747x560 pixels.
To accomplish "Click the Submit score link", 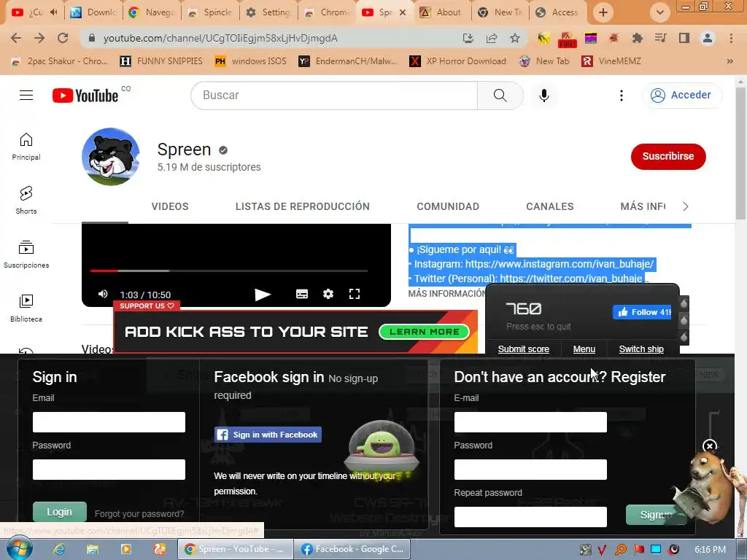I will point(524,349).
